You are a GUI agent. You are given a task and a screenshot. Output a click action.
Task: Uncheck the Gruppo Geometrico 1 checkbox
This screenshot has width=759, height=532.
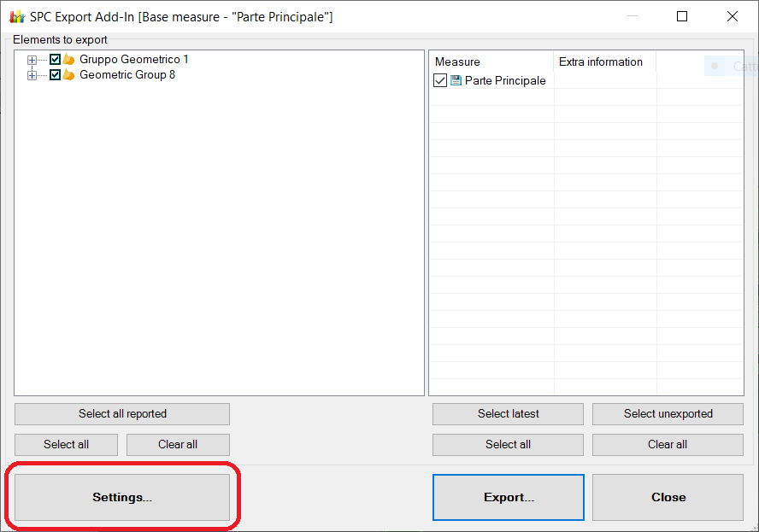pyautogui.click(x=54, y=59)
